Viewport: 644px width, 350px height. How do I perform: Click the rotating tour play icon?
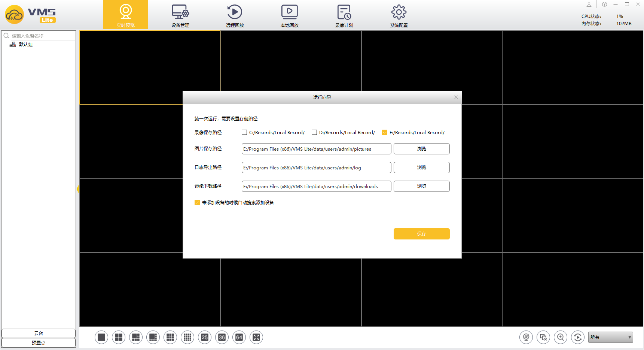[x=578, y=337]
